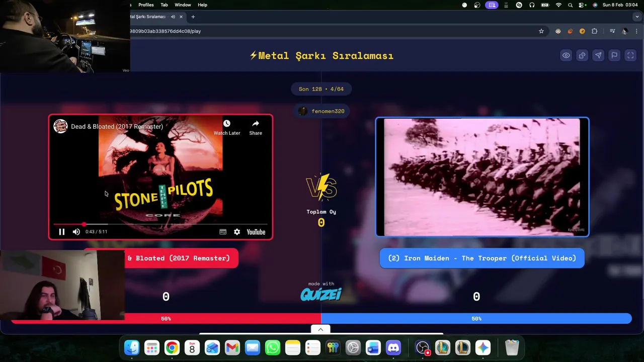Open the Profiles menu

(146, 5)
